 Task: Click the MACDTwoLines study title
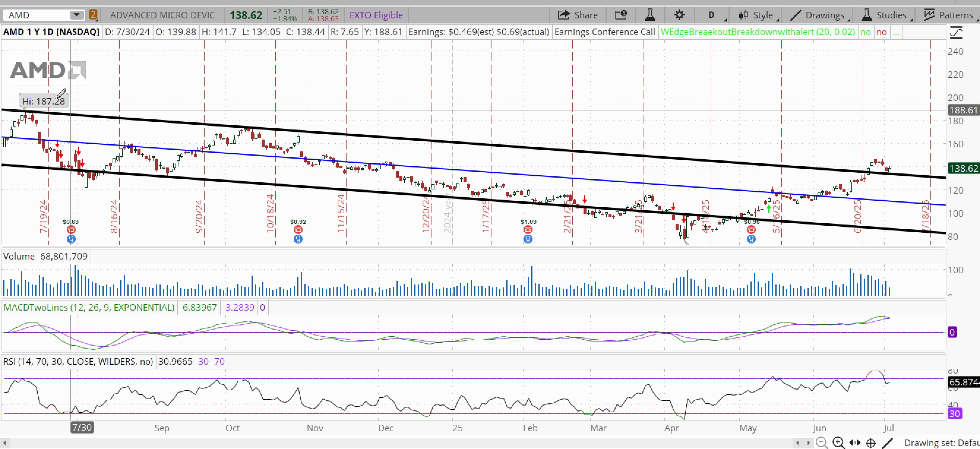[88, 307]
